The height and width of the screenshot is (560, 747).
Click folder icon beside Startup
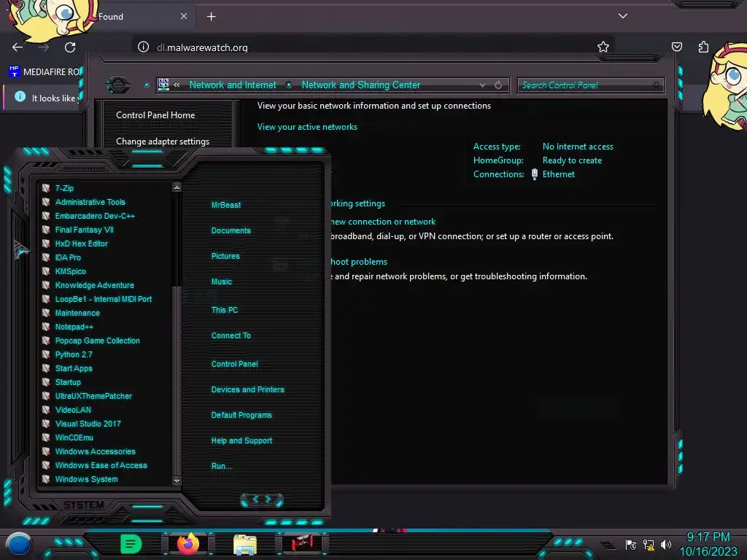click(46, 382)
